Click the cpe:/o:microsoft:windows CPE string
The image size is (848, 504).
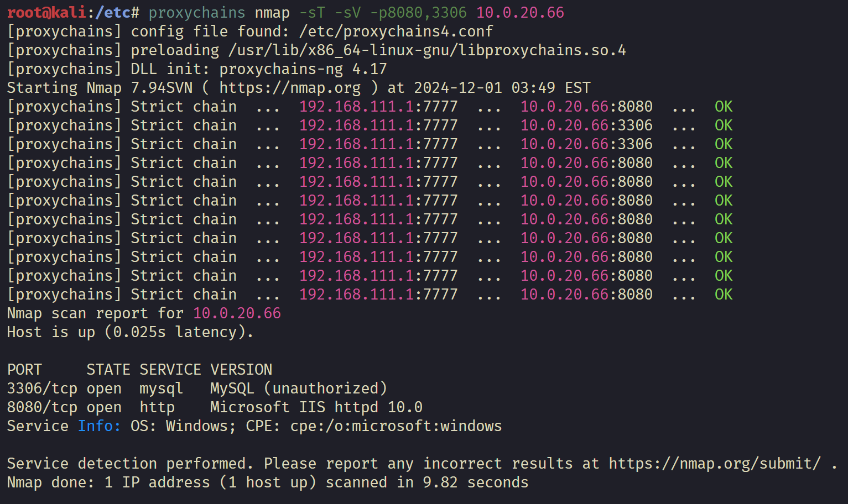tap(396, 426)
